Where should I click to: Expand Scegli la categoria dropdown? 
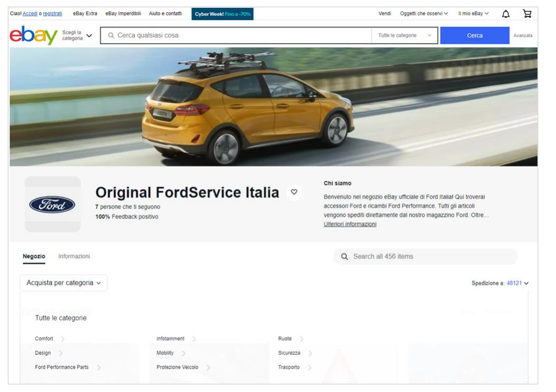[x=77, y=35]
